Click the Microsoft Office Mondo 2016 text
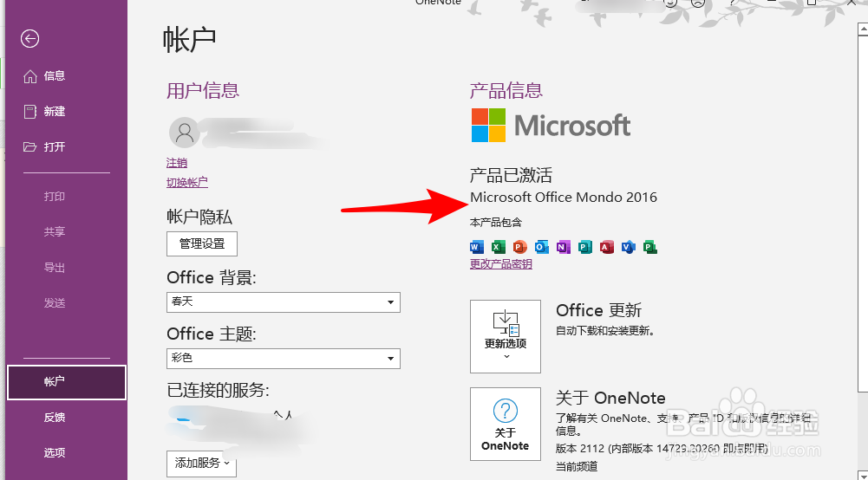The width and height of the screenshot is (868, 480). coord(564,198)
